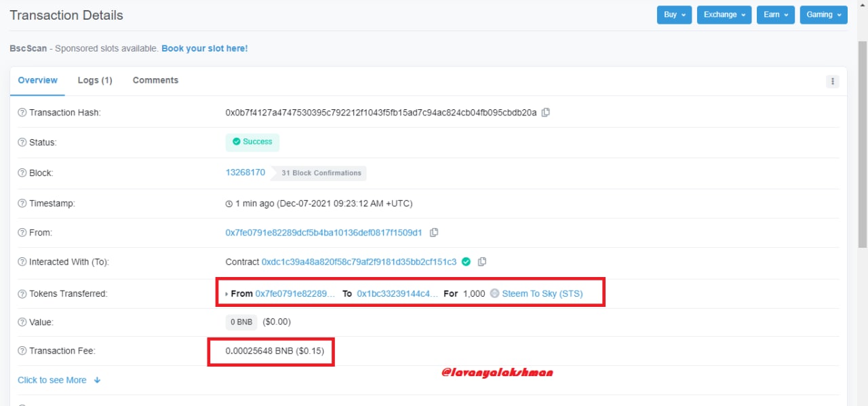Screen dimensions: 868x406
Task: Open the Comments tab
Action: click(x=155, y=80)
